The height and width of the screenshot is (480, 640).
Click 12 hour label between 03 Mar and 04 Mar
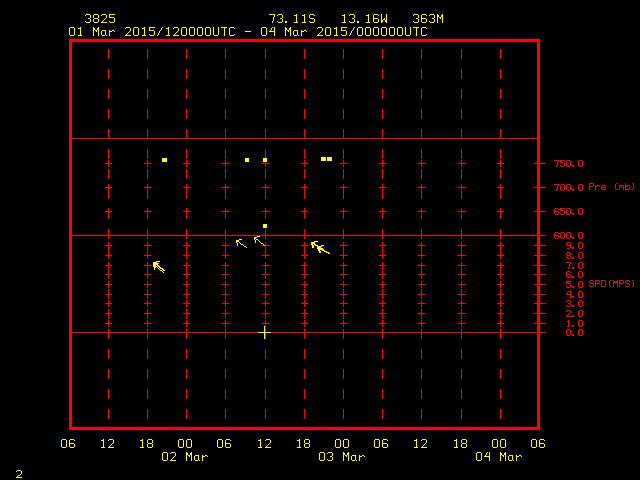tap(420, 444)
